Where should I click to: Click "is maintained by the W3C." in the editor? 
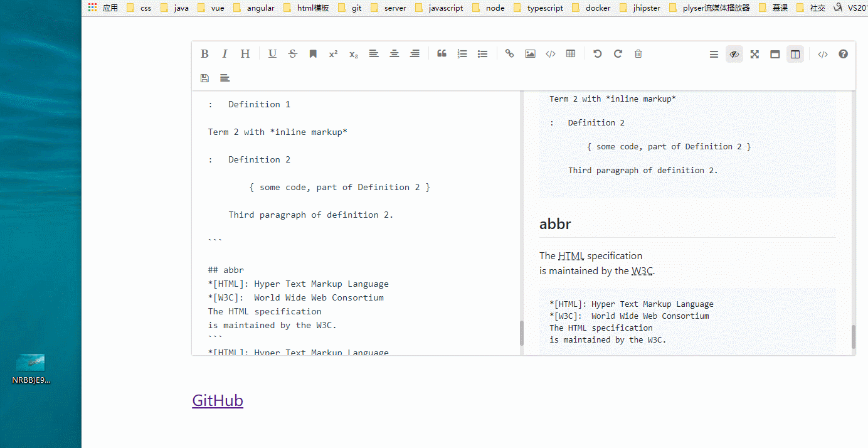pos(272,325)
